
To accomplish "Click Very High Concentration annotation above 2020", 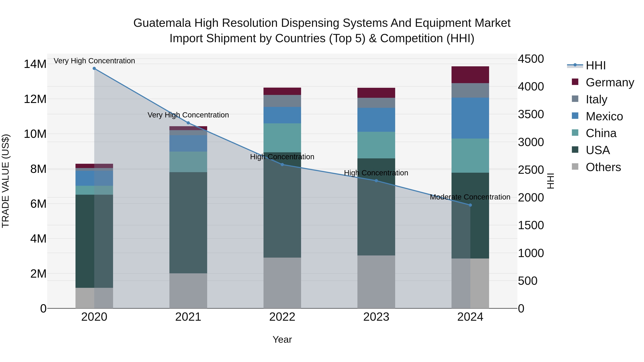I will [x=94, y=61].
